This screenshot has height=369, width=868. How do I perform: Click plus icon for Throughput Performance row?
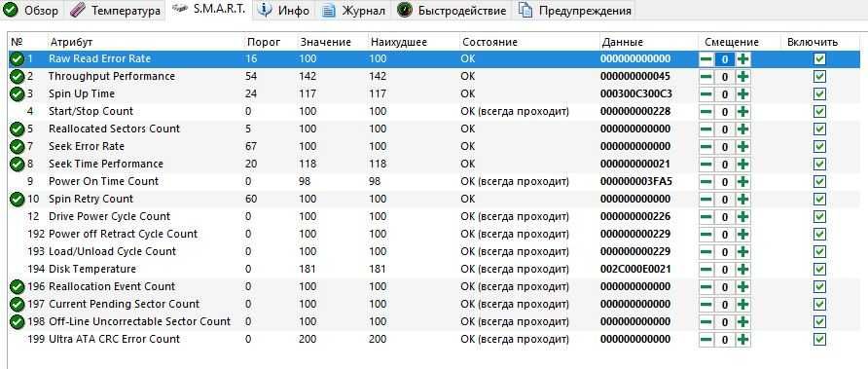click(742, 77)
